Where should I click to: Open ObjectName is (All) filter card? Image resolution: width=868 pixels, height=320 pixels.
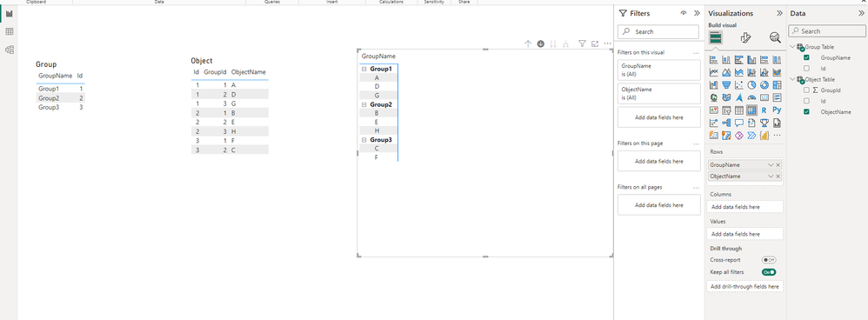click(x=658, y=93)
